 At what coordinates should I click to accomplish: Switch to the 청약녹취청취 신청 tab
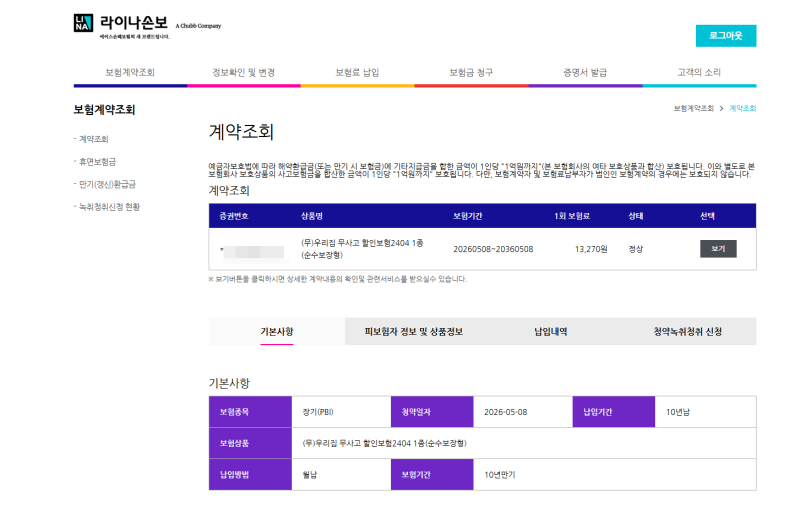687,332
